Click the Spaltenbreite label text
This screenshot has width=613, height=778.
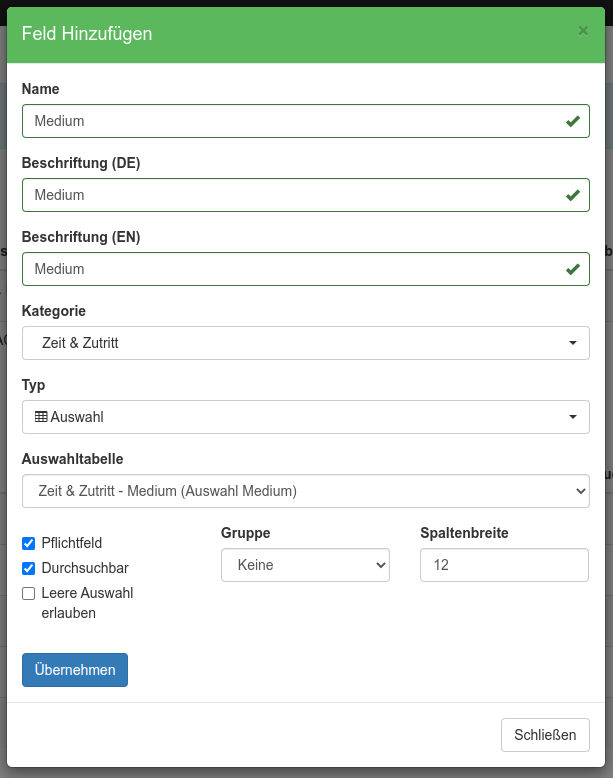point(464,533)
